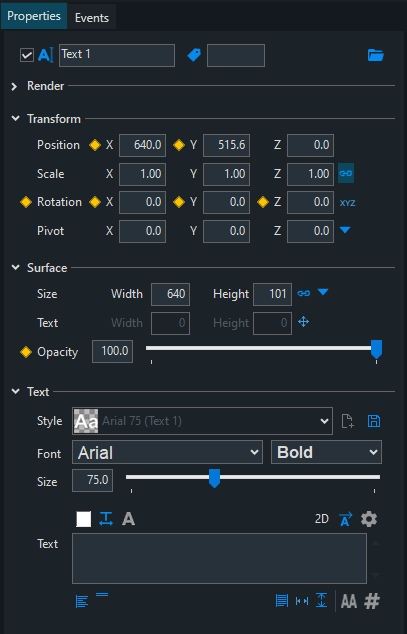This screenshot has height=634, width=407.
Task: Toggle the Surface size link icon
Action: click(x=304, y=293)
